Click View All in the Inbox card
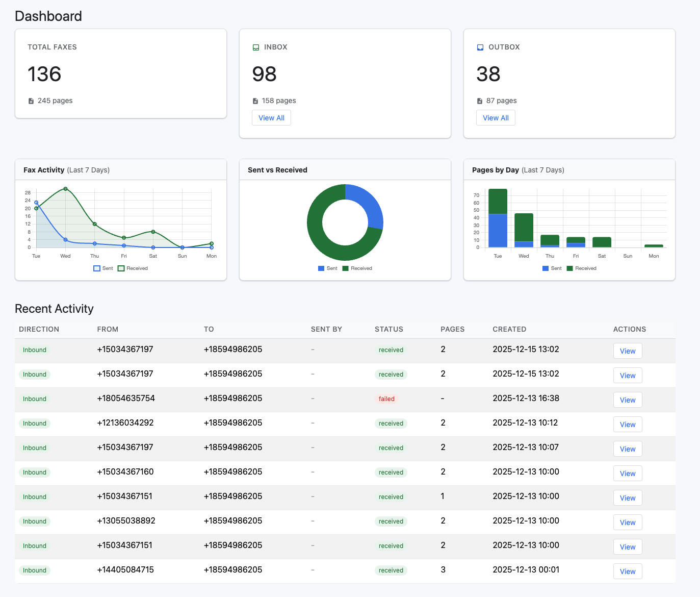 click(x=271, y=117)
